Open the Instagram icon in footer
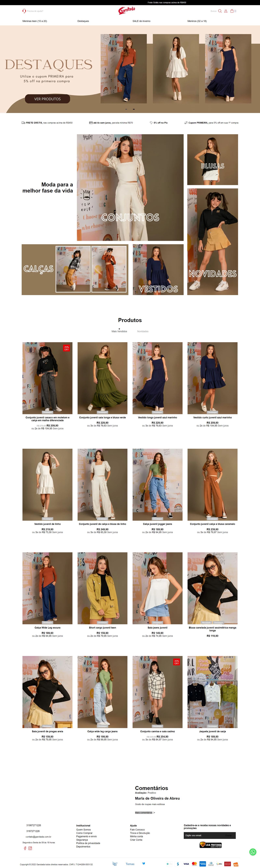 30,848
